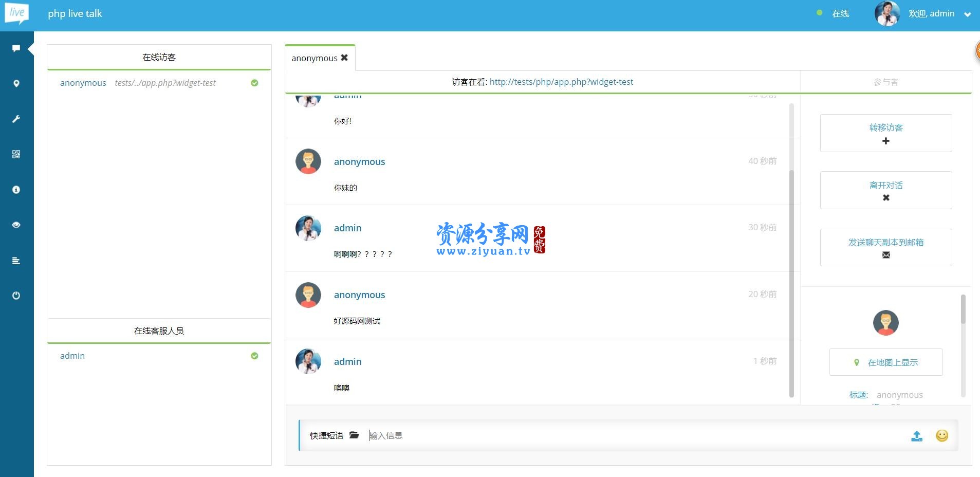The image size is (980, 477).
Task: Click the upload file icon
Action: [917, 436]
